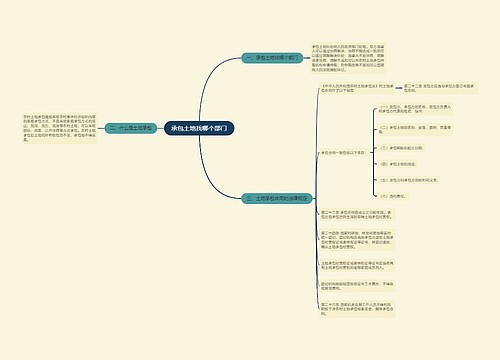
Task: Select clause (五) 发包方和承包方的权利和义务
Action: pyautogui.click(x=409, y=180)
